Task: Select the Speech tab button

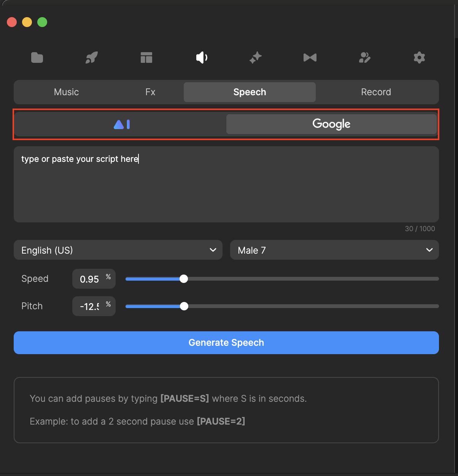Action: (x=250, y=92)
